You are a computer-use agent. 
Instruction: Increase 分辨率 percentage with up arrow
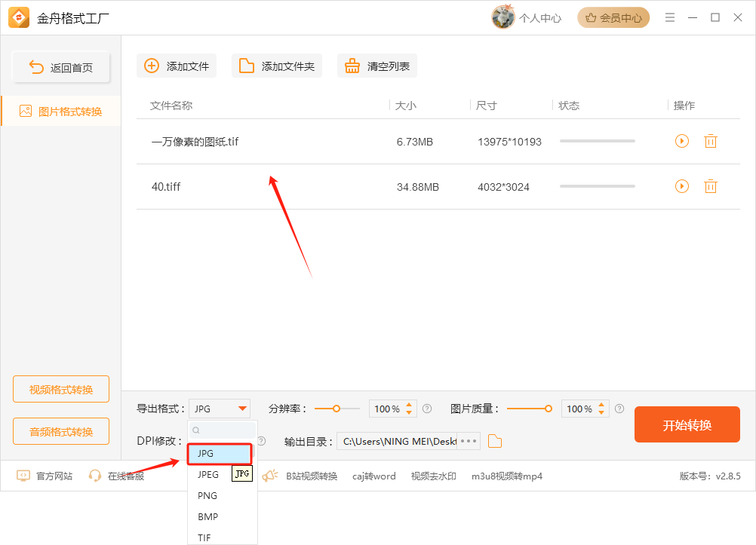[409, 405]
